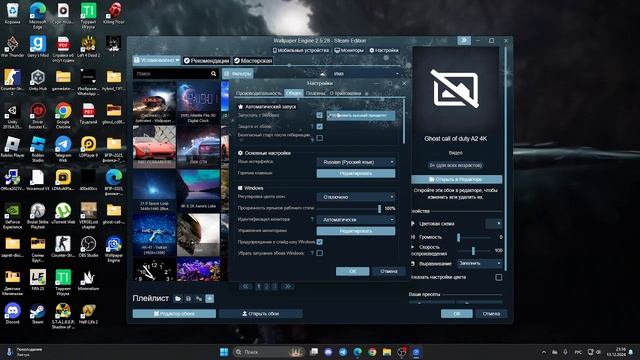This screenshot has width=640, height=360.
Task: Open the playlist folder icon next to Плейлист
Action: pyautogui.click(x=178, y=299)
